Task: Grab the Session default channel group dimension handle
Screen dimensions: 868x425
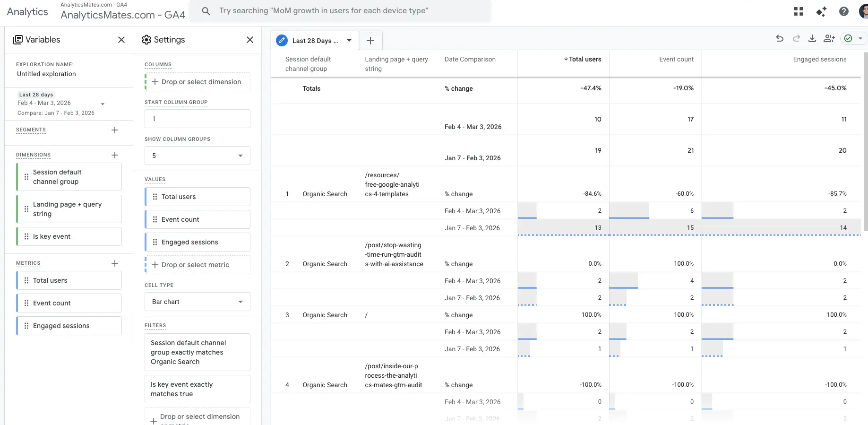Action: pos(26,177)
